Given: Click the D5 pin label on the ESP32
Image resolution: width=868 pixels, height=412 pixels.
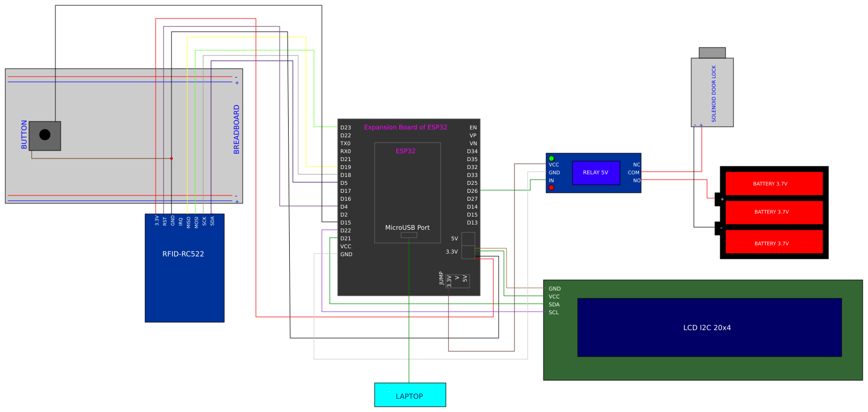Looking at the screenshot, I should [344, 183].
